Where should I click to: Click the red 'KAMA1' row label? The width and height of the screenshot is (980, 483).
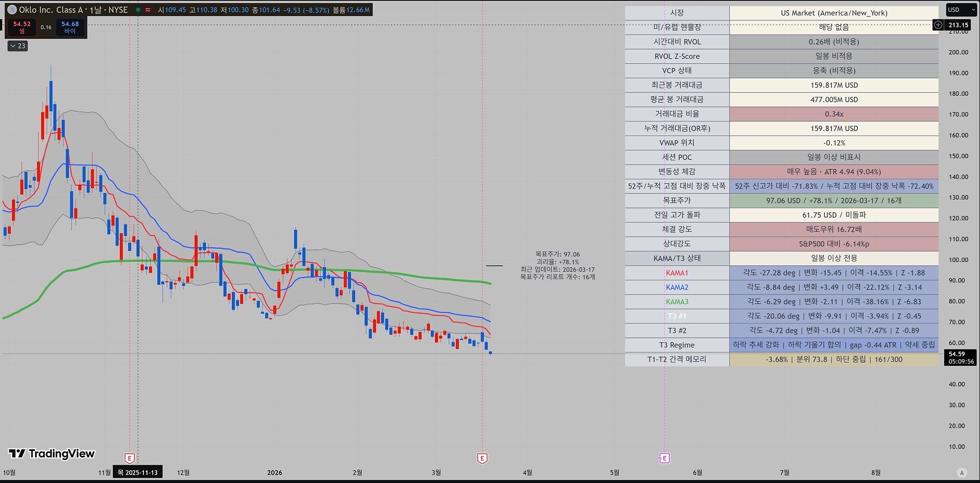(677, 273)
